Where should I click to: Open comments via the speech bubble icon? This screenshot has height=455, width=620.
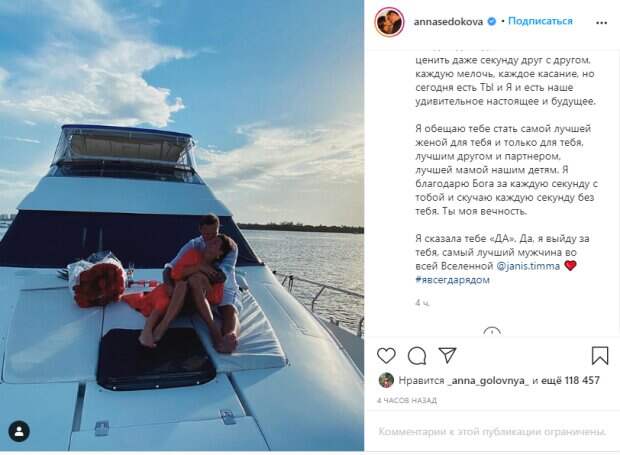(x=417, y=355)
